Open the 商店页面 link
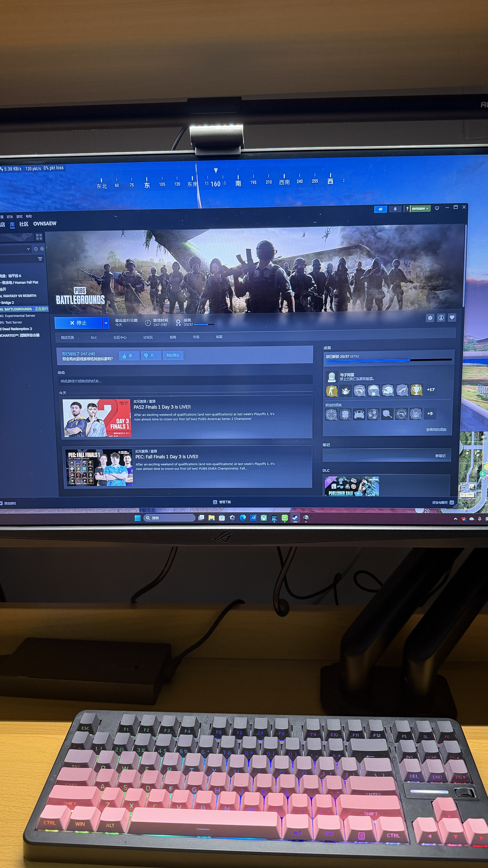This screenshot has height=868, width=488. 67,338
